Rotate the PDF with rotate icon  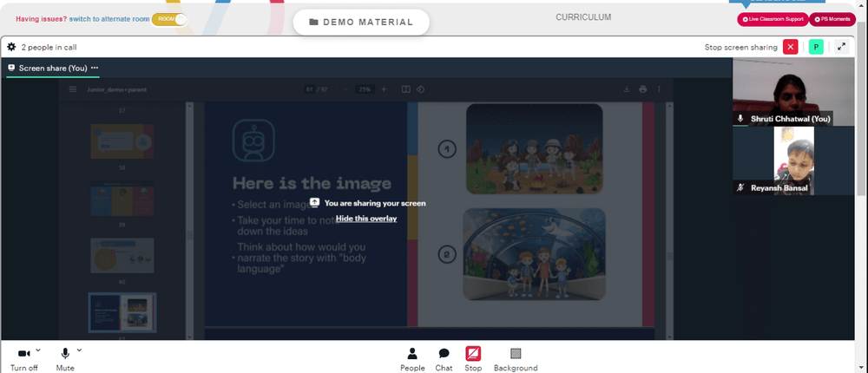[420, 89]
